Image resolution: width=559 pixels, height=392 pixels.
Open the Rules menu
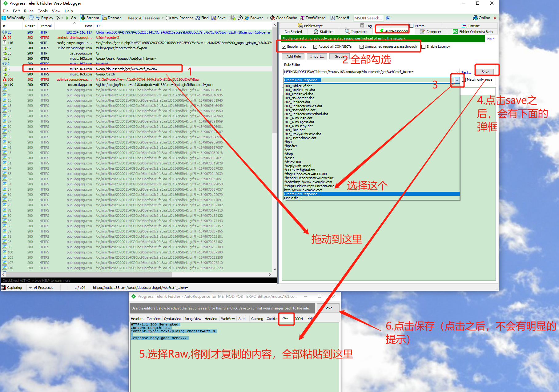click(29, 11)
